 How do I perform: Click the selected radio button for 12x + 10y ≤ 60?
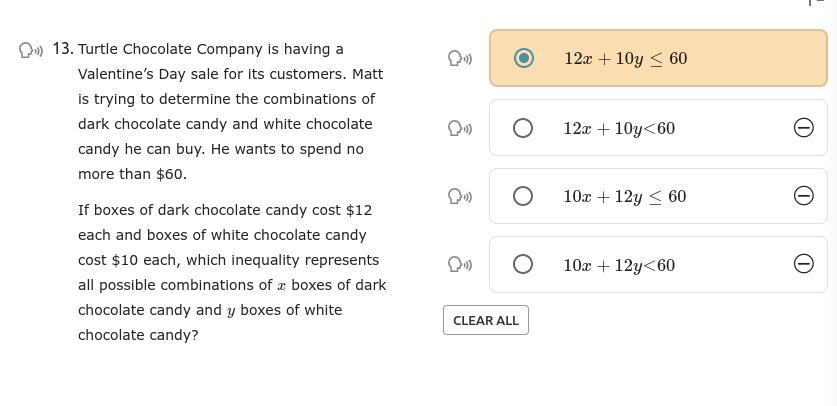[x=523, y=58]
